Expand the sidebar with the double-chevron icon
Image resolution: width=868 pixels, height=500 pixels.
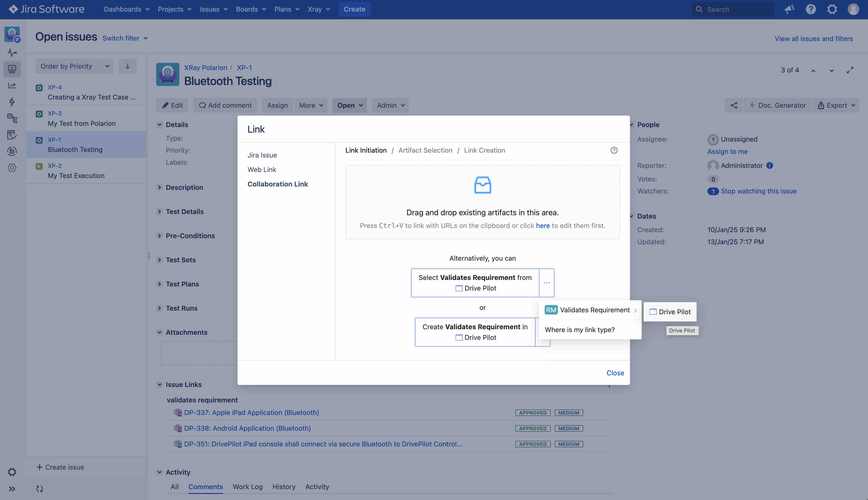(x=12, y=489)
